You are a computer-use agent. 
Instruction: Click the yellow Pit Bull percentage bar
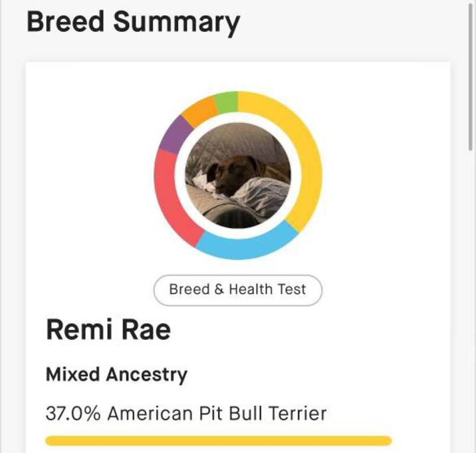click(219, 440)
